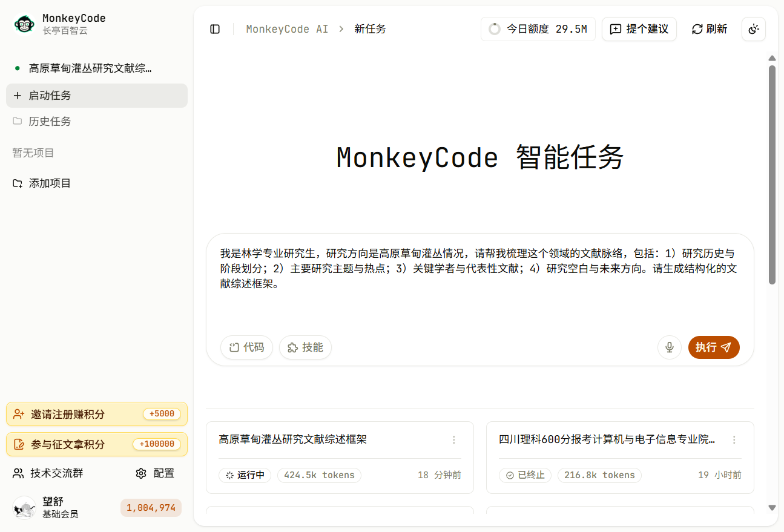Open the 技术交流群 link
Screen dimensions: 784x532
[48, 473]
